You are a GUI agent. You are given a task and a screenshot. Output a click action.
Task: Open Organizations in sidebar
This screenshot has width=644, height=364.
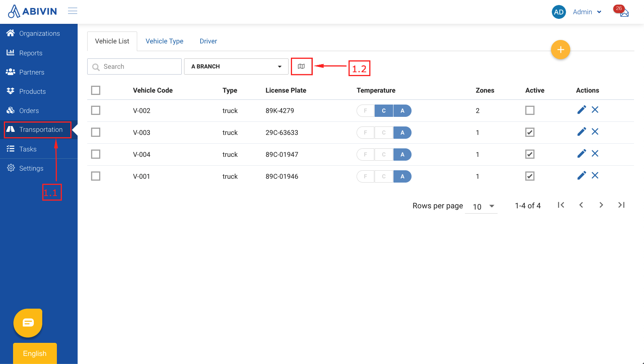point(39,33)
